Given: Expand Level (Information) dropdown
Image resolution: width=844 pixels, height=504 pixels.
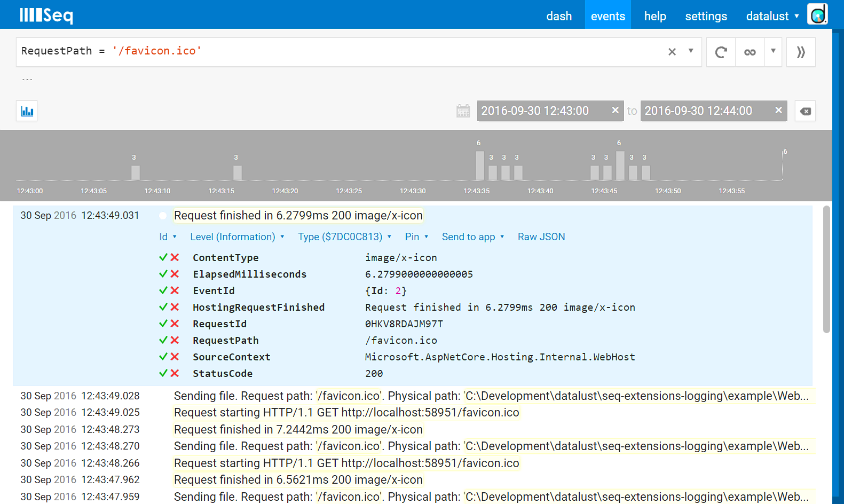Looking at the screenshot, I should tap(237, 237).
